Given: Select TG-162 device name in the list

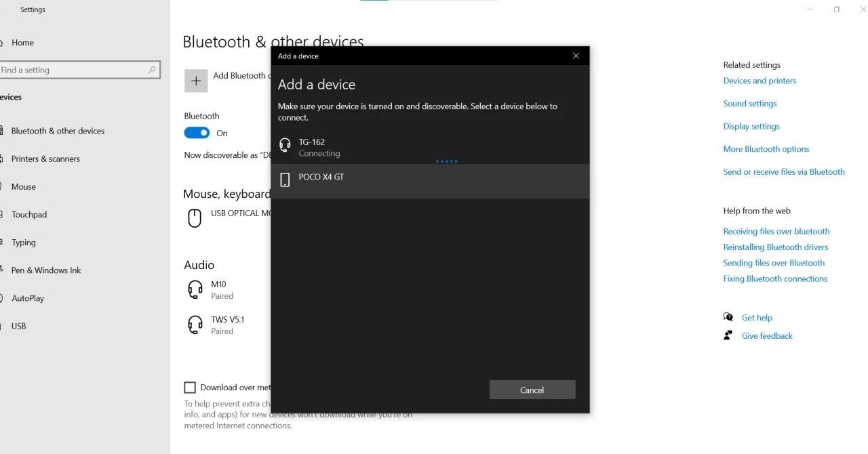Looking at the screenshot, I should click(x=312, y=142).
